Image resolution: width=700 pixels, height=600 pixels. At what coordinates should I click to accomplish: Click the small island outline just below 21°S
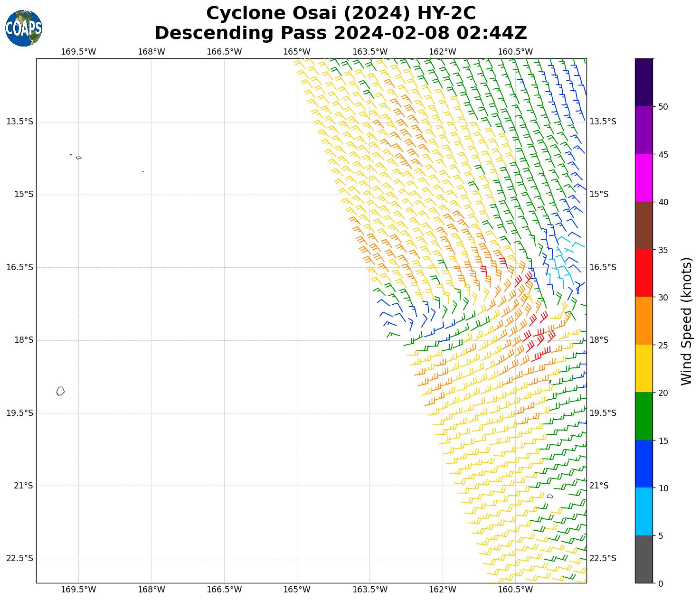tap(550, 496)
